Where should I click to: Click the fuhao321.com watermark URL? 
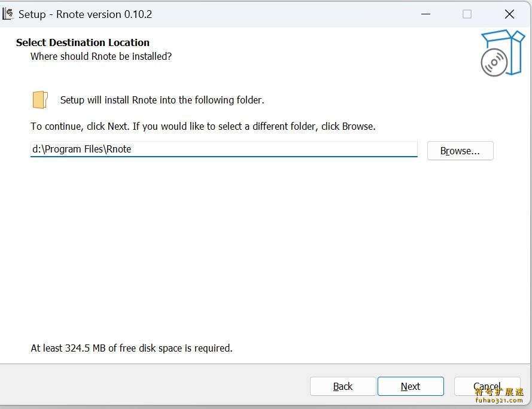point(499,401)
